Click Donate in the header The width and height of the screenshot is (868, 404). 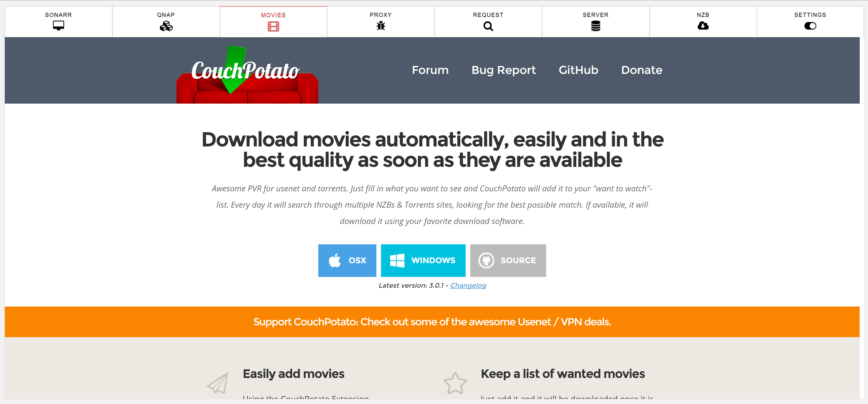(x=642, y=70)
